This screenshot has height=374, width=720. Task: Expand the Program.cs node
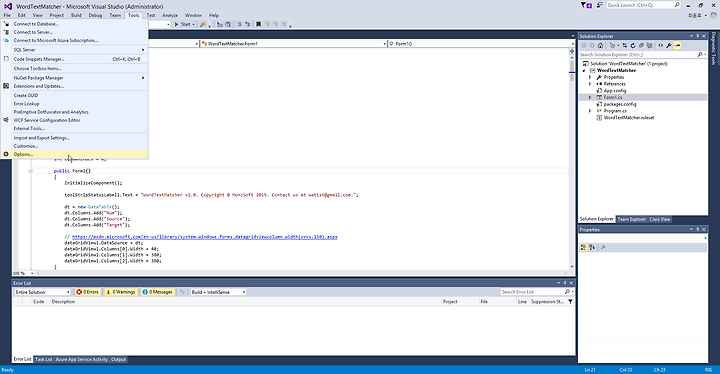(x=590, y=111)
